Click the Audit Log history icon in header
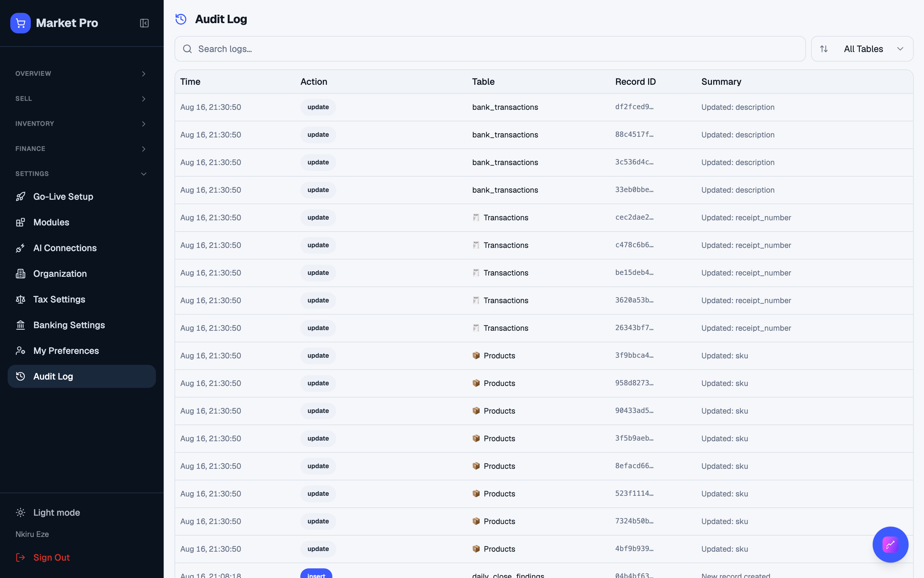The height and width of the screenshot is (578, 924). [181, 19]
